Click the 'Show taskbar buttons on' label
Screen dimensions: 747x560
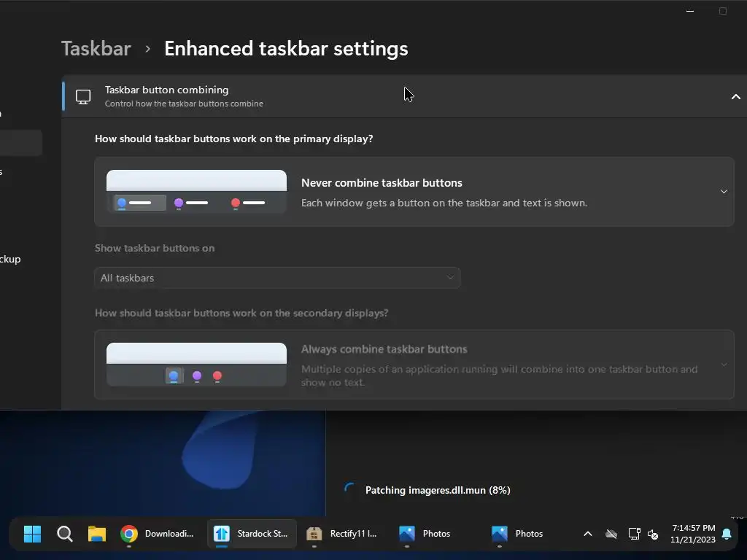pos(155,248)
